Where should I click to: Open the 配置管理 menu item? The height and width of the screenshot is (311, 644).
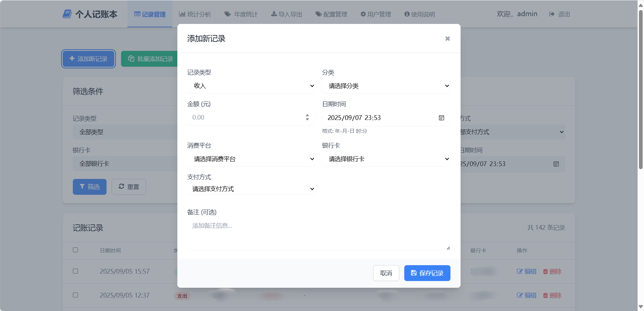pos(331,14)
